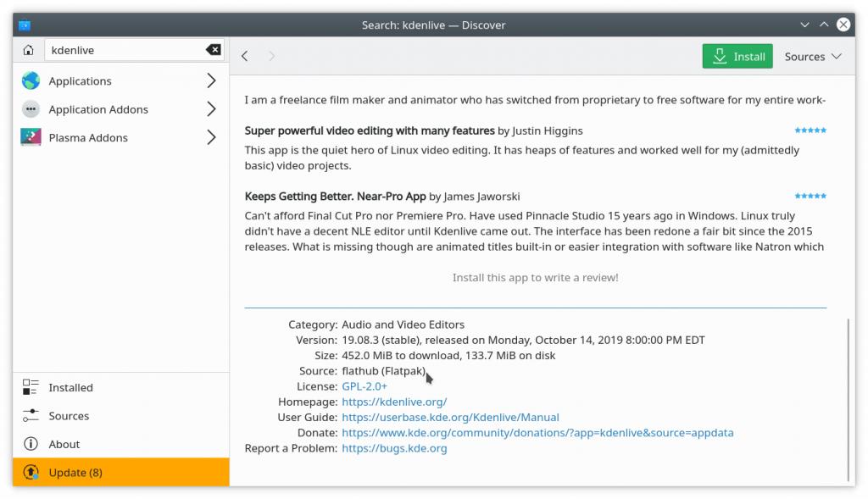The height and width of the screenshot is (499, 868).
Task: Expand the Plasma Addons chevron
Action: (x=211, y=137)
